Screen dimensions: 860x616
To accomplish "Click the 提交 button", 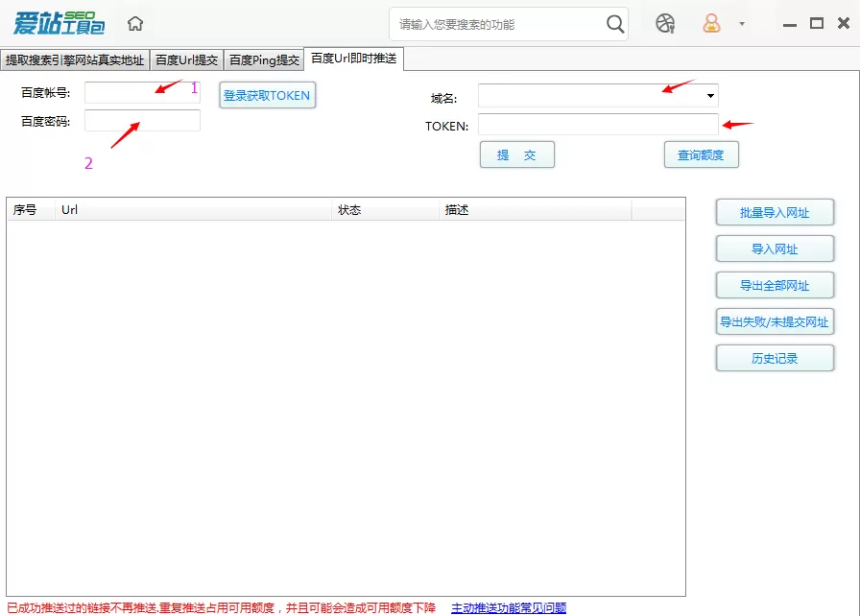I will point(517,155).
